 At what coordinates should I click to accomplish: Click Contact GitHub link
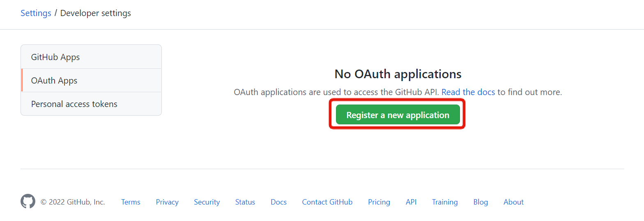pos(327,202)
